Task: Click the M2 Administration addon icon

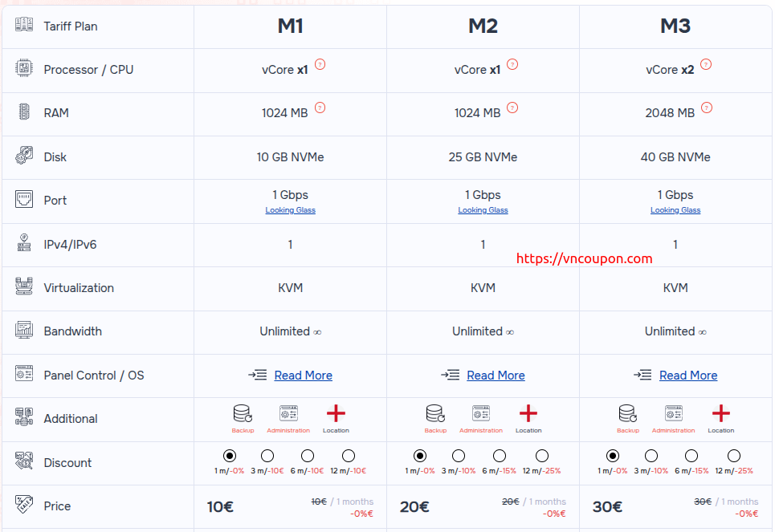Action: (x=481, y=413)
